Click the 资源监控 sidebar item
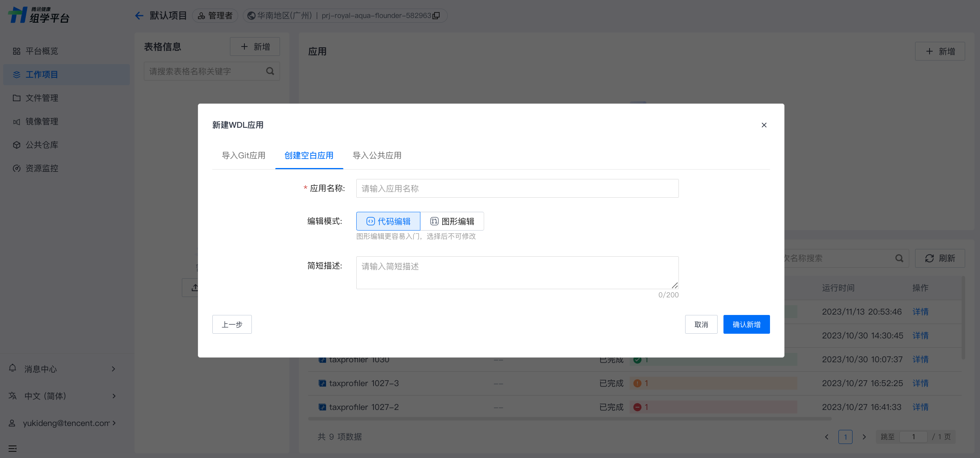Viewport: 980px width, 458px height. click(41, 168)
